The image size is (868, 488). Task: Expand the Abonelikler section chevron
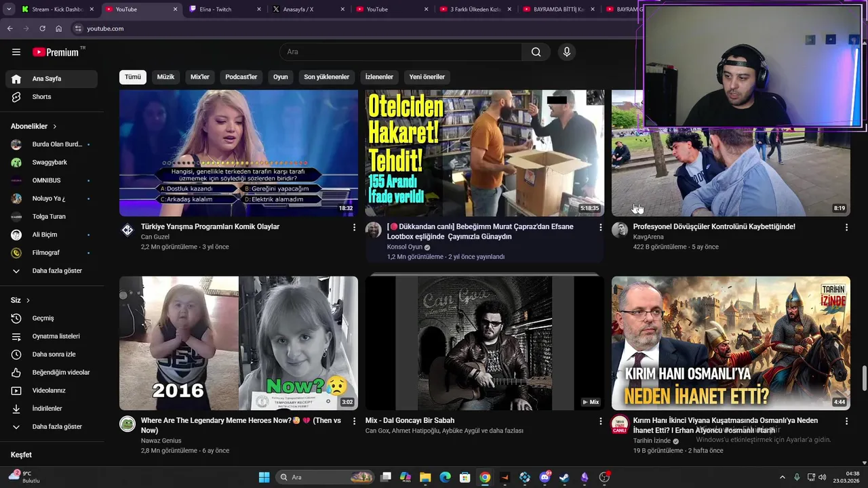pyautogui.click(x=55, y=127)
